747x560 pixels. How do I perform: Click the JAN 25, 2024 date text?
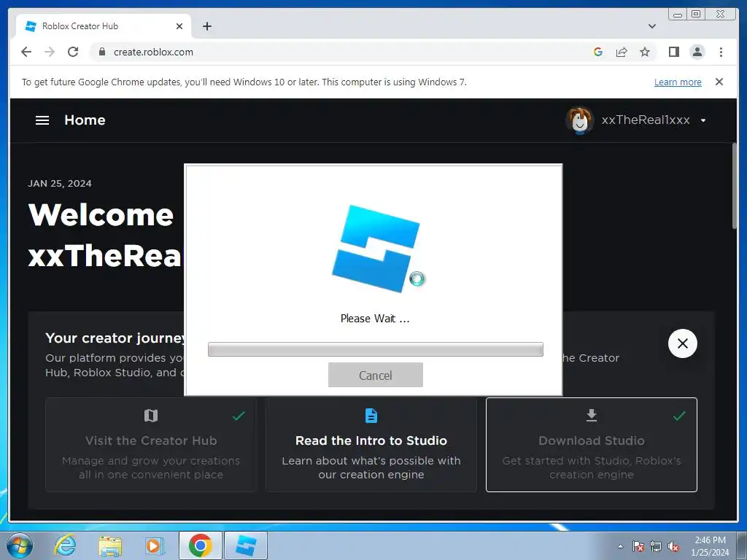pyautogui.click(x=60, y=183)
